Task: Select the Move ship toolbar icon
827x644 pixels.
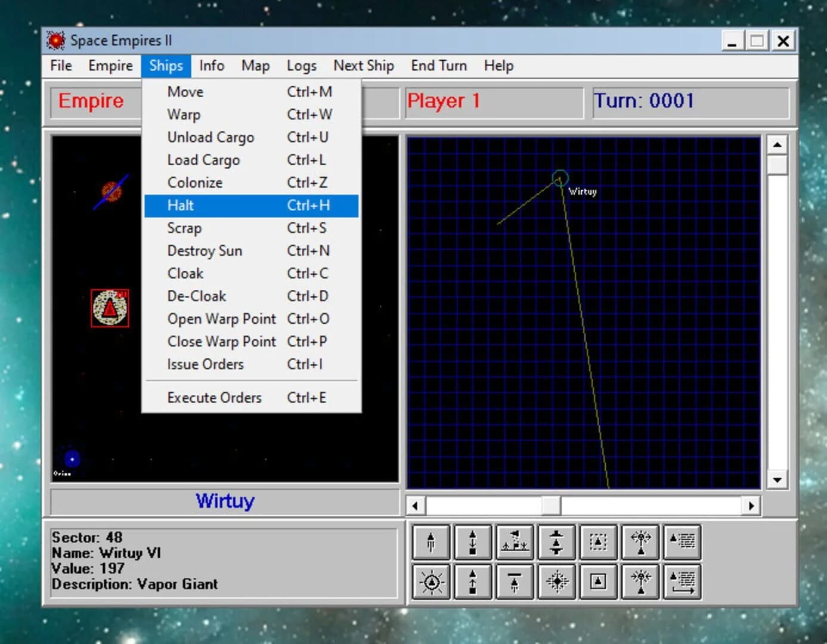Action: pyautogui.click(x=430, y=541)
